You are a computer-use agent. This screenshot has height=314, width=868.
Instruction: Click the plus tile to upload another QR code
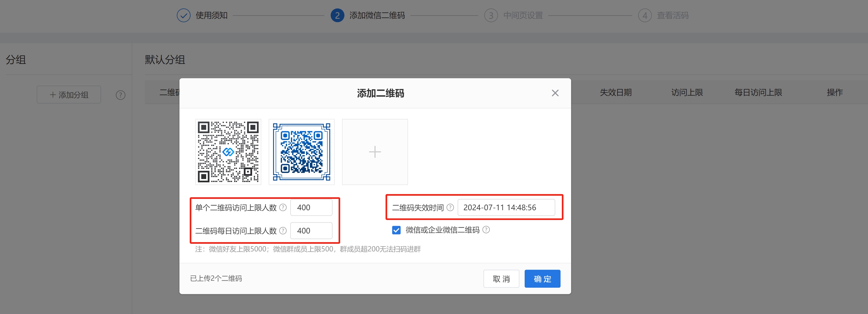point(375,152)
